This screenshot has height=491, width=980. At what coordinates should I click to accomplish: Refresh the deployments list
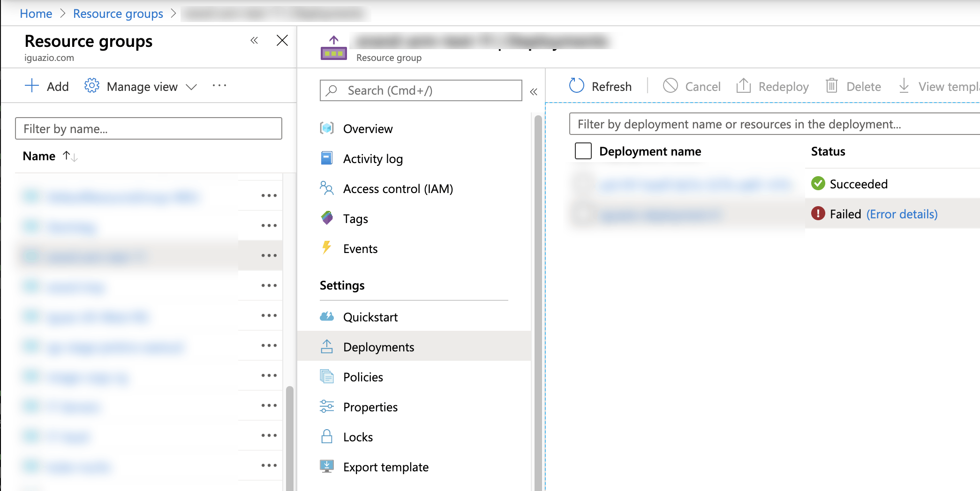[600, 86]
